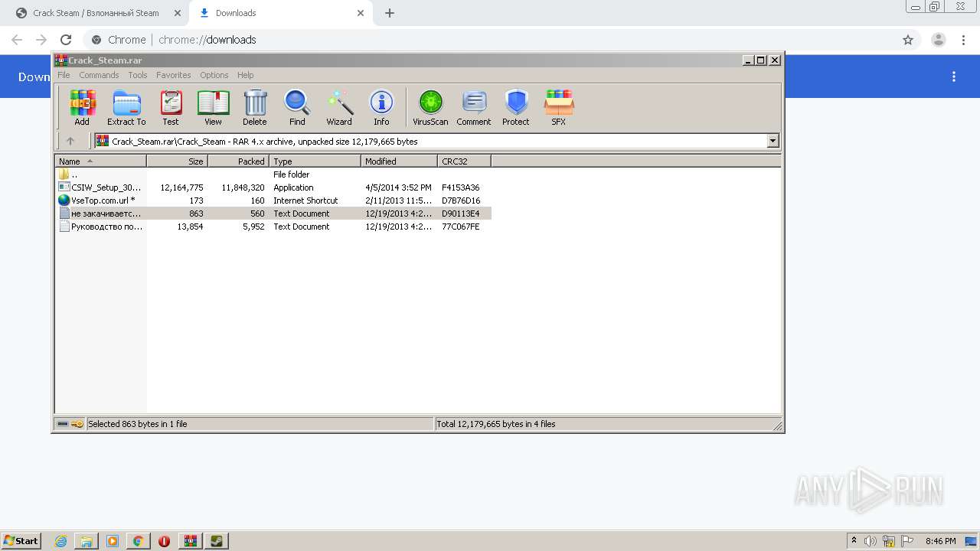Switch to the Downloads browser tab

click(280, 13)
